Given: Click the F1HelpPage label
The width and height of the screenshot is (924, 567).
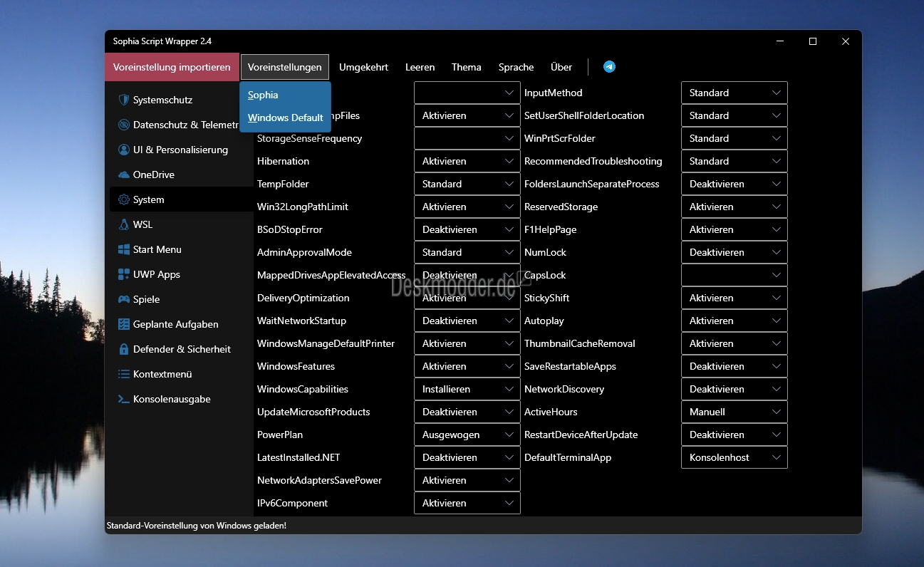Looking at the screenshot, I should click(x=551, y=229).
